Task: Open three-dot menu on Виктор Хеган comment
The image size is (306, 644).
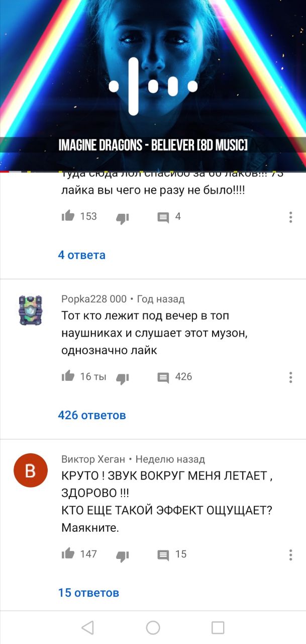Action: click(x=290, y=555)
